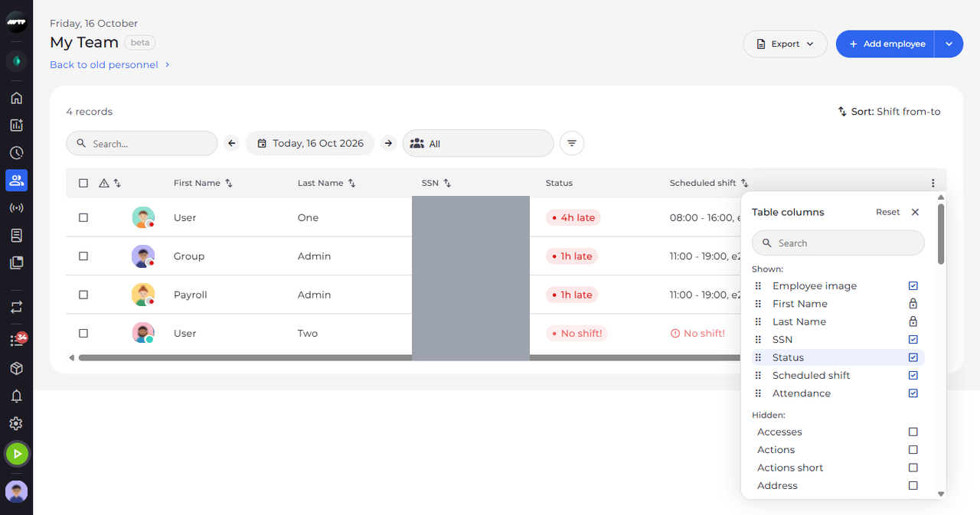Toggle the select all rows checkbox
980x515 pixels.
83,183
